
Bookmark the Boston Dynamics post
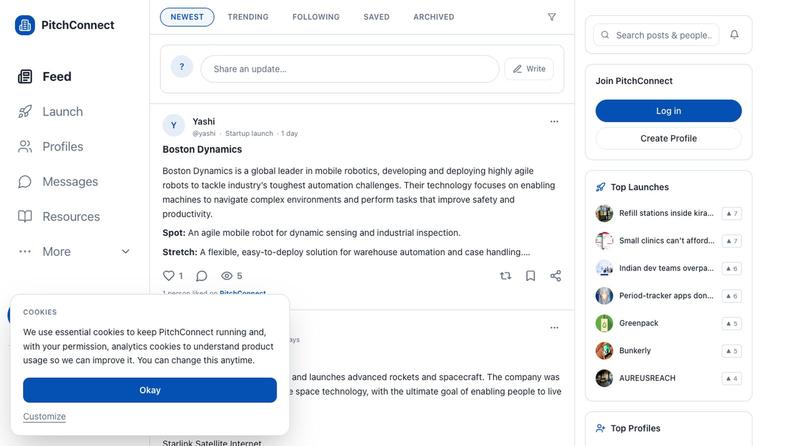click(x=531, y=276)
